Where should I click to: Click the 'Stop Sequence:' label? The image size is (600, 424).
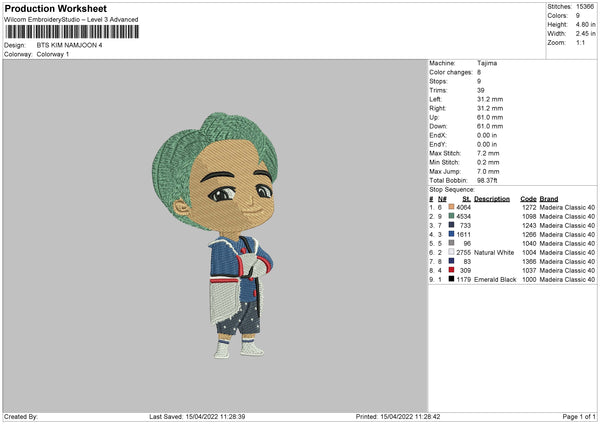452,190
